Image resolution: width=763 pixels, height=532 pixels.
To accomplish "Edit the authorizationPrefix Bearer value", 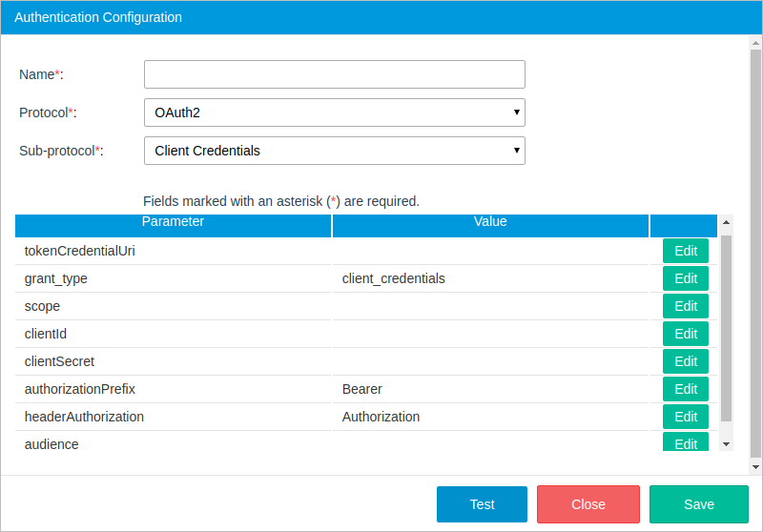I will click(686, 389).
